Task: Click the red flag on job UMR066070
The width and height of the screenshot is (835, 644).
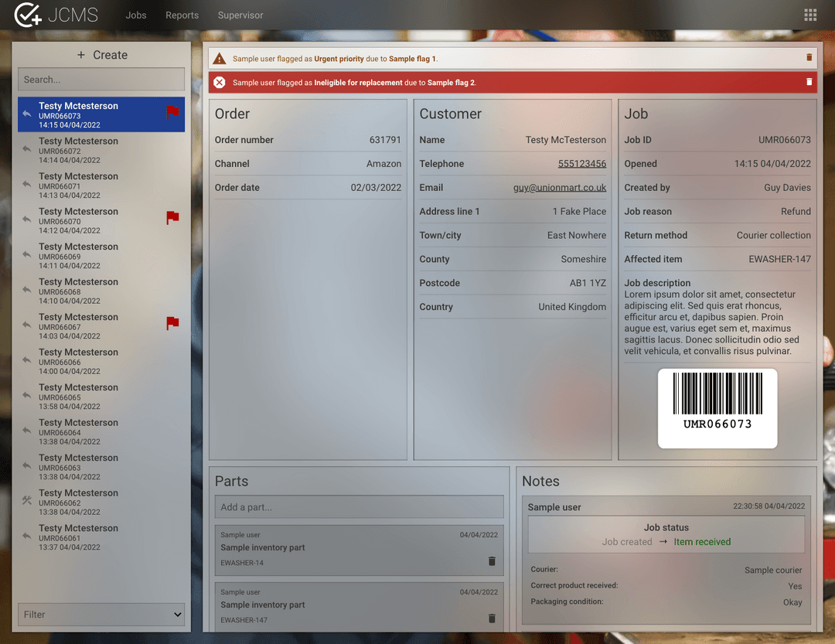Action: coord(172,217)
